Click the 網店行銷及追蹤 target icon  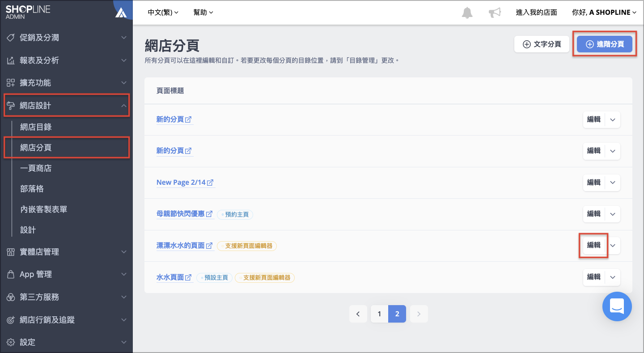pos(10,320)
